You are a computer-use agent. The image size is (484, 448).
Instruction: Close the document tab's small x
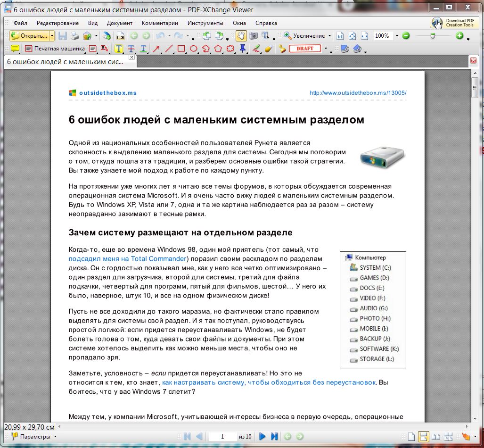132,58
